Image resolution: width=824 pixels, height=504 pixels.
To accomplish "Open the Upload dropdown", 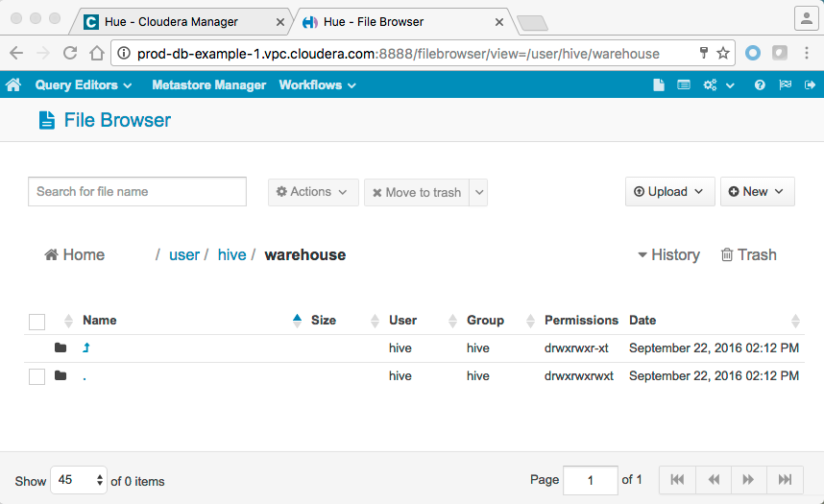I will (x=669, y=192).
